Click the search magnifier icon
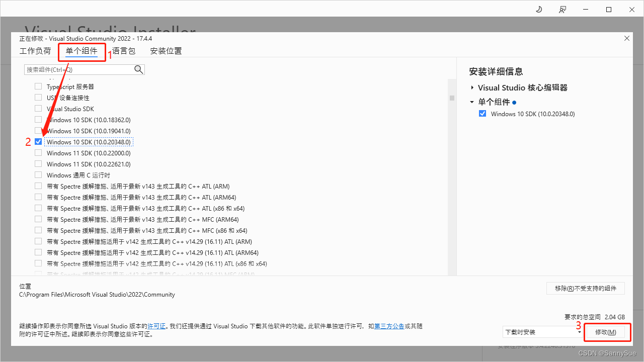 click(139, 69)
